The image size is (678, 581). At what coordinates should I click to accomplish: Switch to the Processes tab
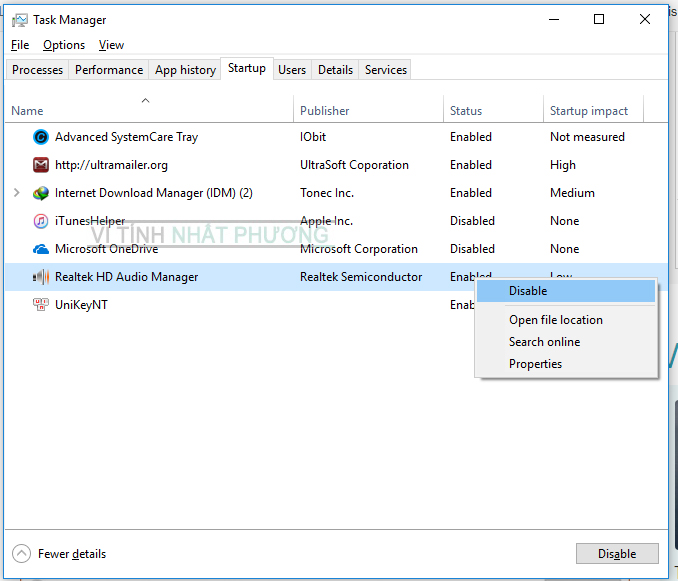[38, 70]
